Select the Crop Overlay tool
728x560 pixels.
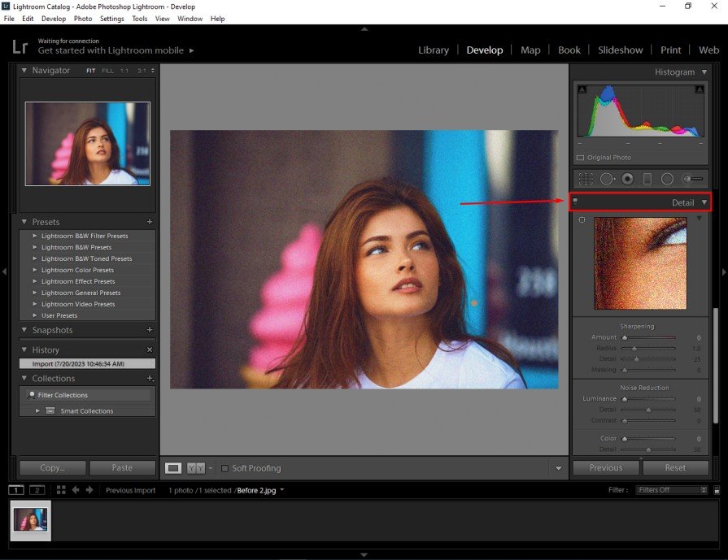(x=586, y=178)
